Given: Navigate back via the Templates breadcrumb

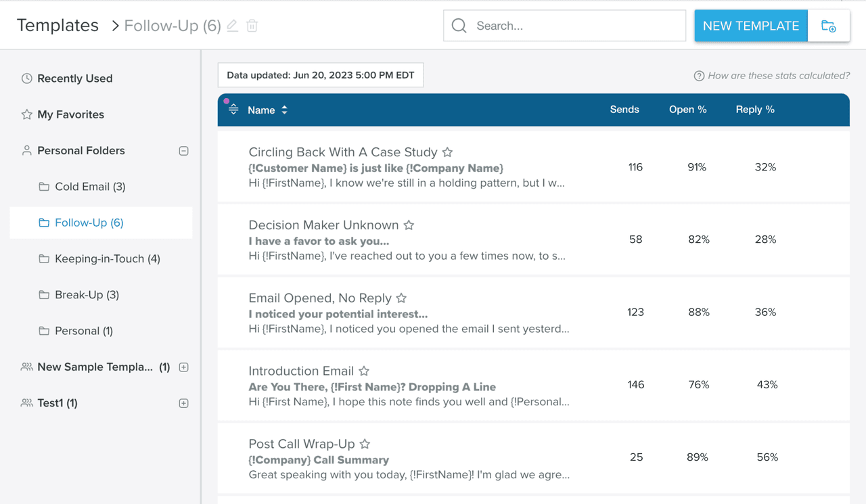Looking at the screenshot, I should [58, 25].
